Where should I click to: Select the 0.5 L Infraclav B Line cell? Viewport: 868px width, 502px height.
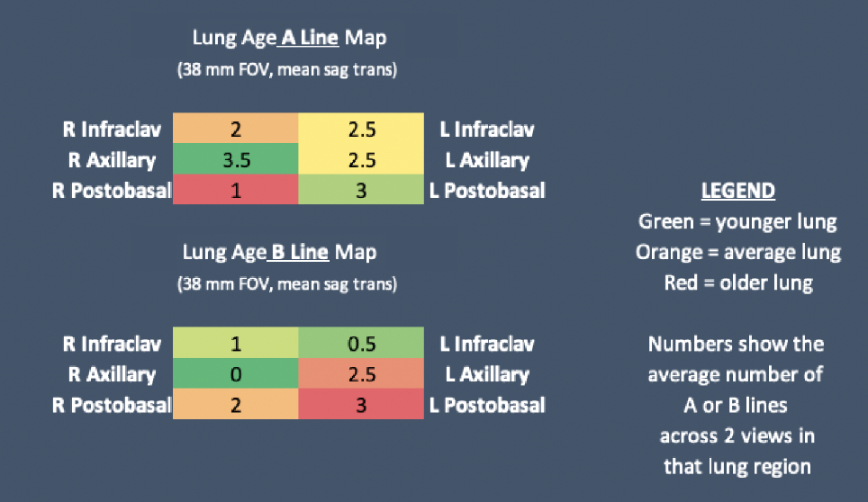[361, 345]
